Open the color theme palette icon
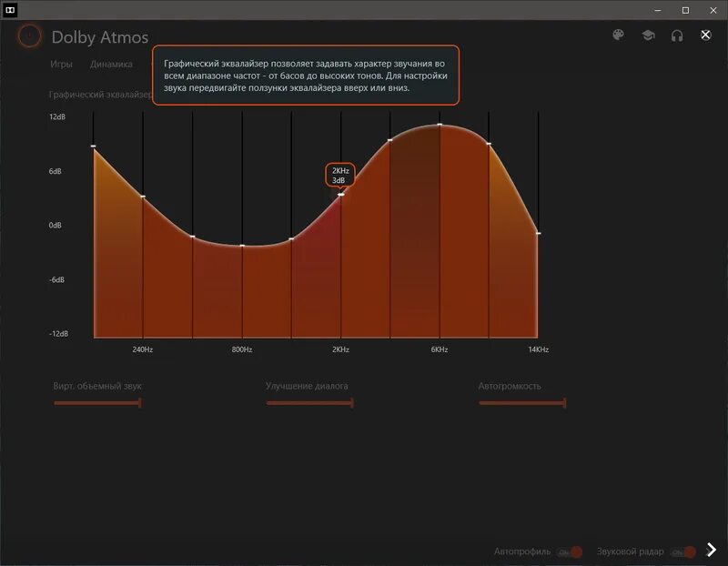Image resolution: width=728 pixels, height=566 pixels. 618,35
